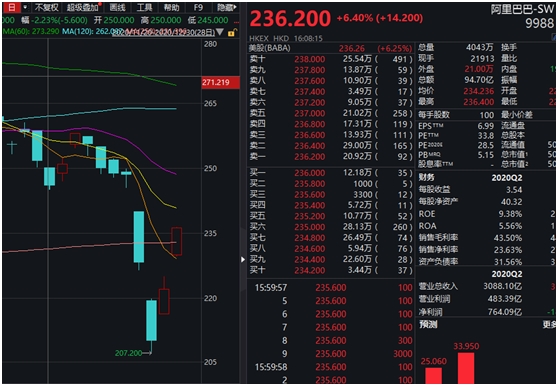558x386 pixels.
Task: Click the 最高 236.400 high price
Action: click(456, 102)
